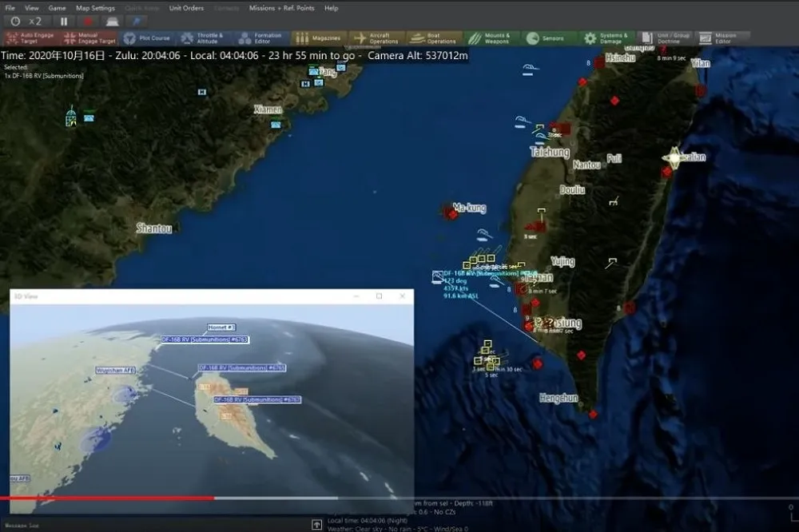Select the selected DF-16B RV unit icon
Image resolution: width=799 pixels, height=532 pixels.
[x=437, y=276]
